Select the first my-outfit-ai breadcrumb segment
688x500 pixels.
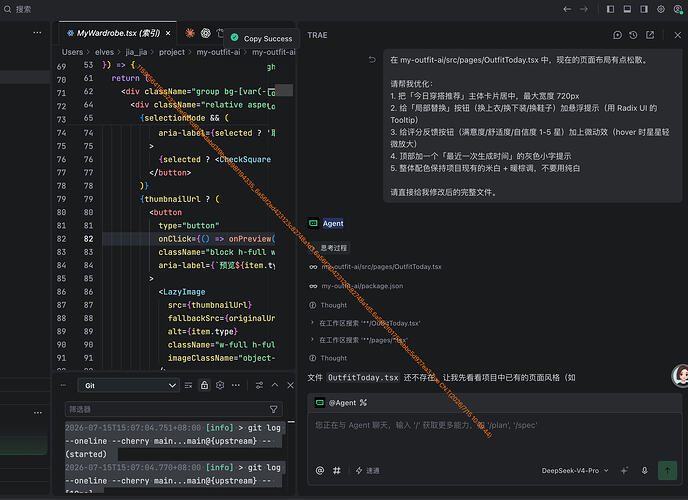218,52
